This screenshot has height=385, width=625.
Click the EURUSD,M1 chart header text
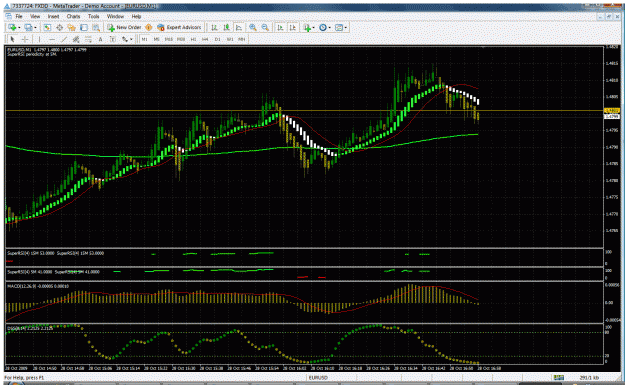(47, 50)
